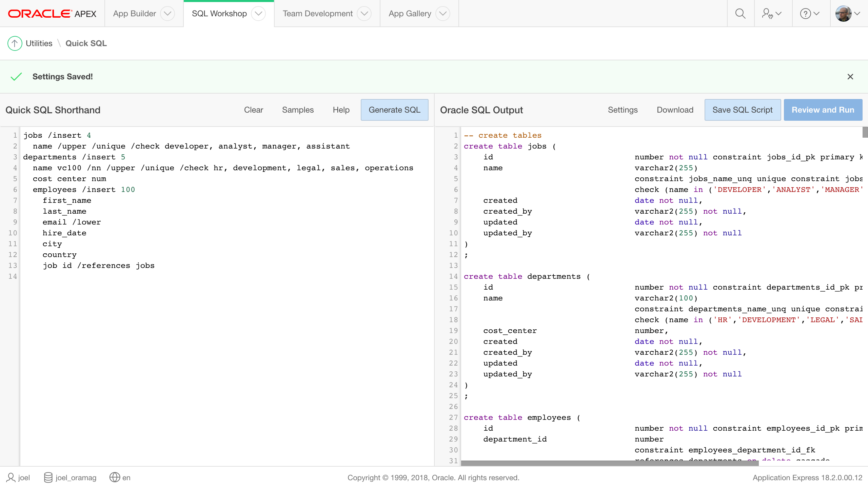
Task: Dismiss the Settings Saved message
Action: (x=850, y=77)
